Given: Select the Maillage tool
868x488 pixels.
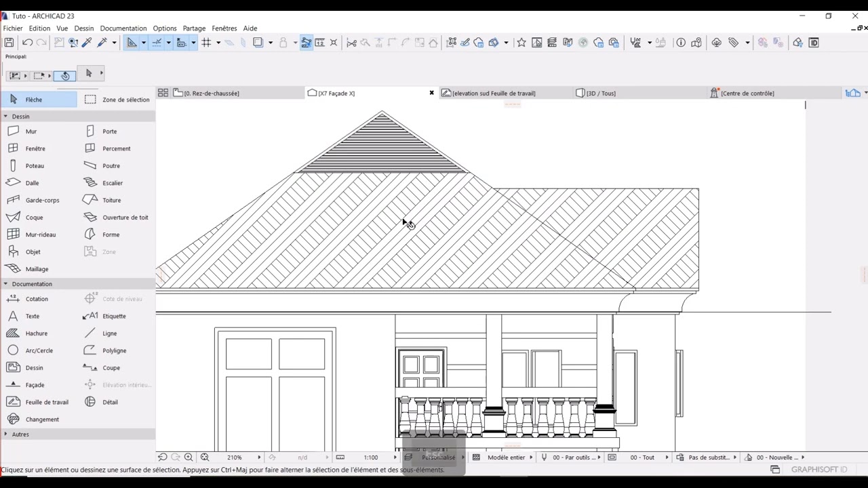Looking at the screenshot, I should coord(39,269).
